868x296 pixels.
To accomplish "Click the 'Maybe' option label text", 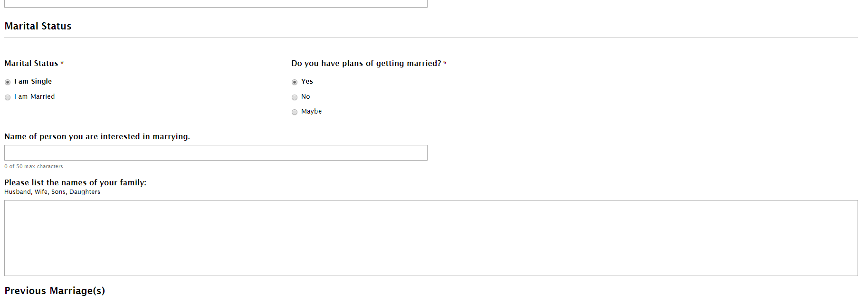I will 311,111.
